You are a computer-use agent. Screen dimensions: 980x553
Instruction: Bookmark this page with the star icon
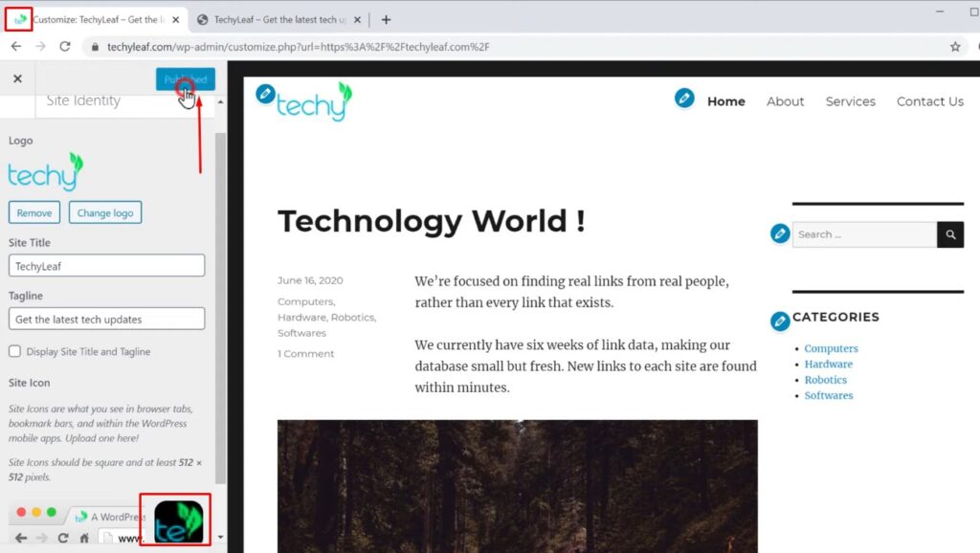[955, 46]
